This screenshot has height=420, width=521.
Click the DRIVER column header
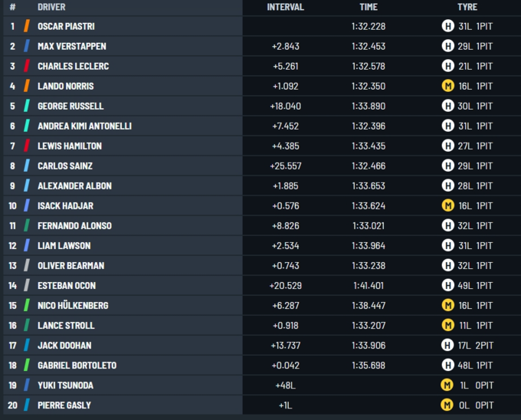51,7
